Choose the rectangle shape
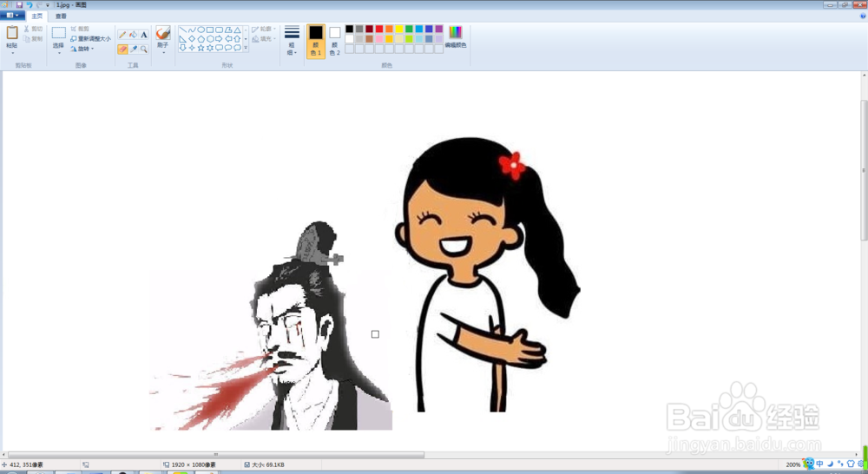 (x=210, y=30)
